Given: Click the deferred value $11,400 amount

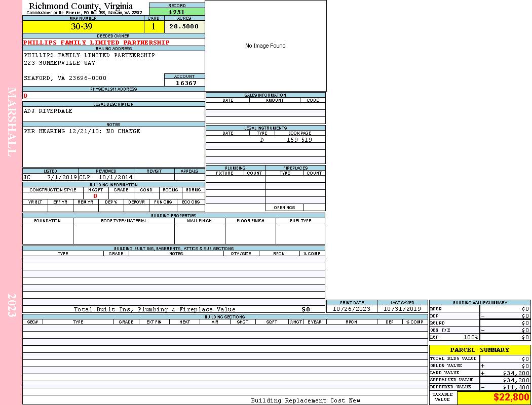Looking at the screenshot, I should (516, 387).
